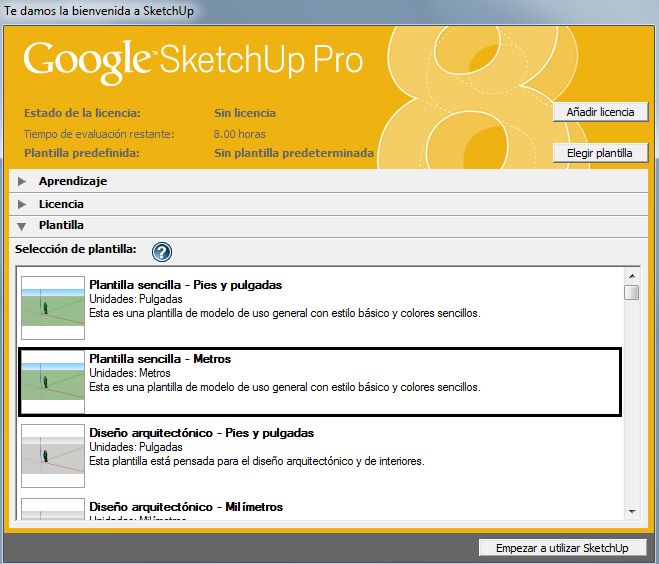Click the Añadir licencia button
This screenshot has height=564, width=659.
(x=600, y=112)
